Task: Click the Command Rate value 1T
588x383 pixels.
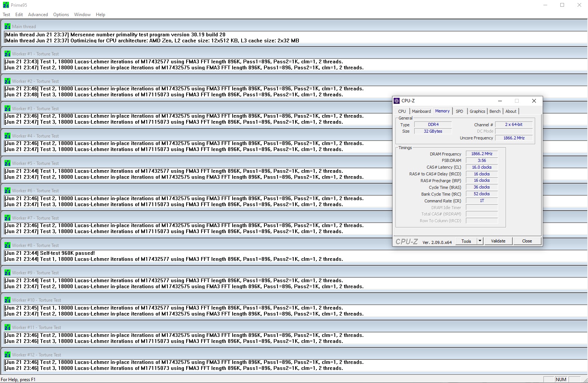Action: (x=482, y=200)
